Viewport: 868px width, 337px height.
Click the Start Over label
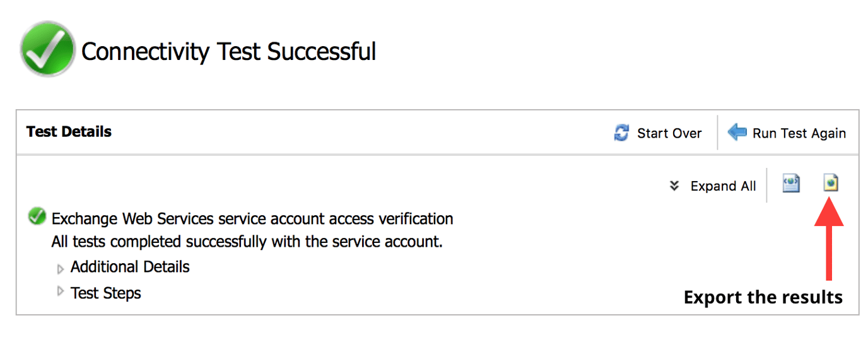tap(669, 133)
